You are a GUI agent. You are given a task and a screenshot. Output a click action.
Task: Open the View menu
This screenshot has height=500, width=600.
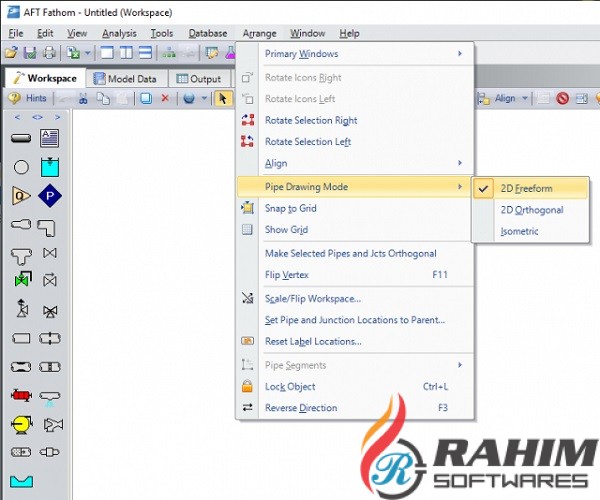(77, 33)
